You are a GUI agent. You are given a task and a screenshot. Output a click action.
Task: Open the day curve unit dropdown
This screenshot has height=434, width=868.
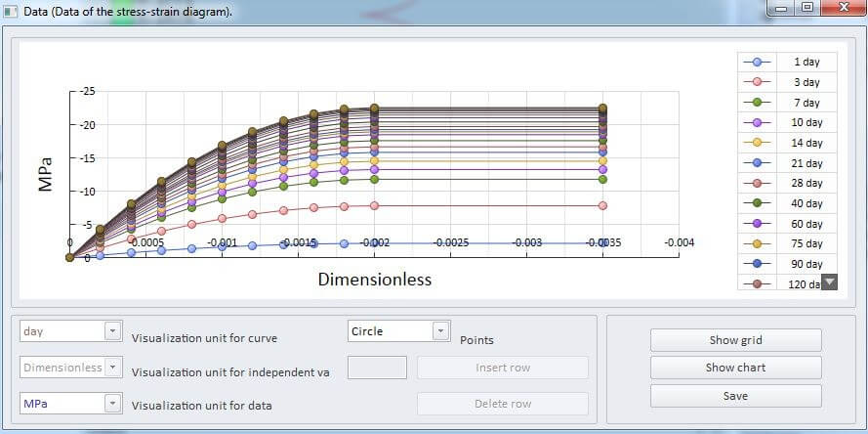(x=113, y=331)
